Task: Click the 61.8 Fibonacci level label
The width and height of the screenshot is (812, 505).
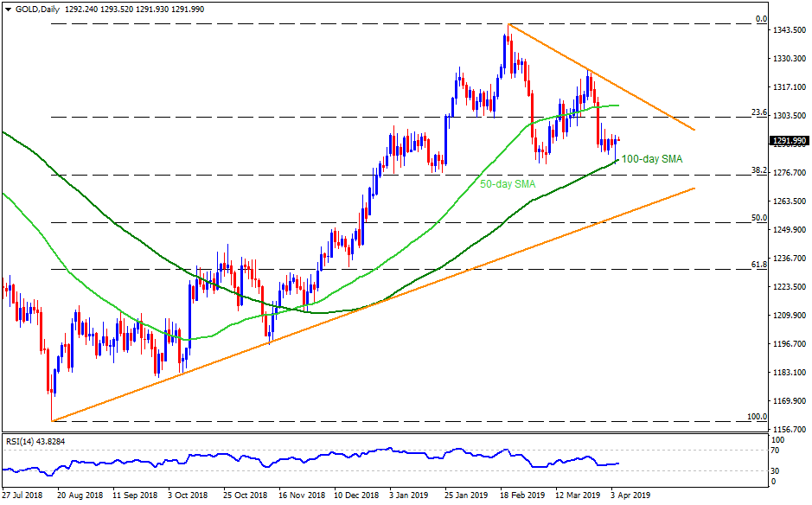Action: pyautogui.click(x=758, y=264)
